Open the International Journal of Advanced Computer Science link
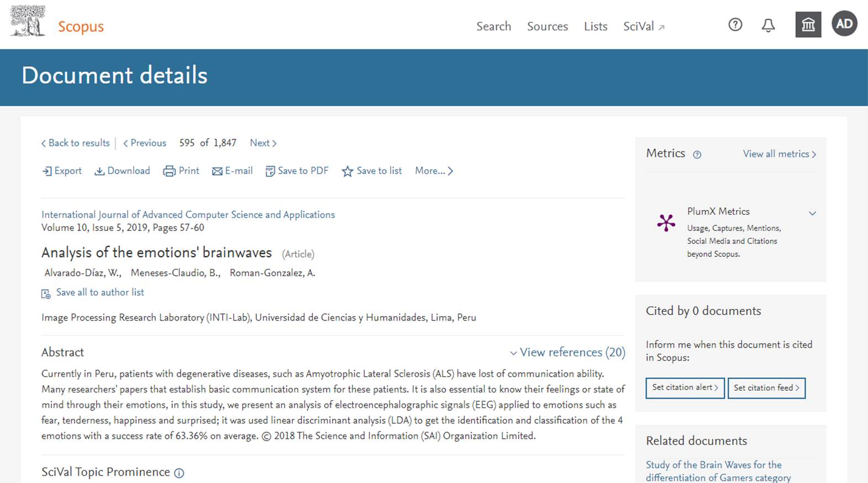 coord(188,214)
